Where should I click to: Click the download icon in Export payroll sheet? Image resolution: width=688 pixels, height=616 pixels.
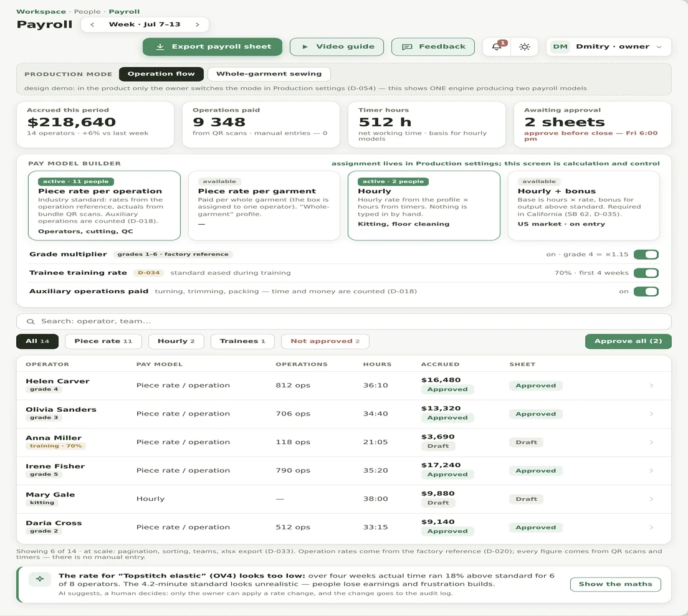pos(160,47)
